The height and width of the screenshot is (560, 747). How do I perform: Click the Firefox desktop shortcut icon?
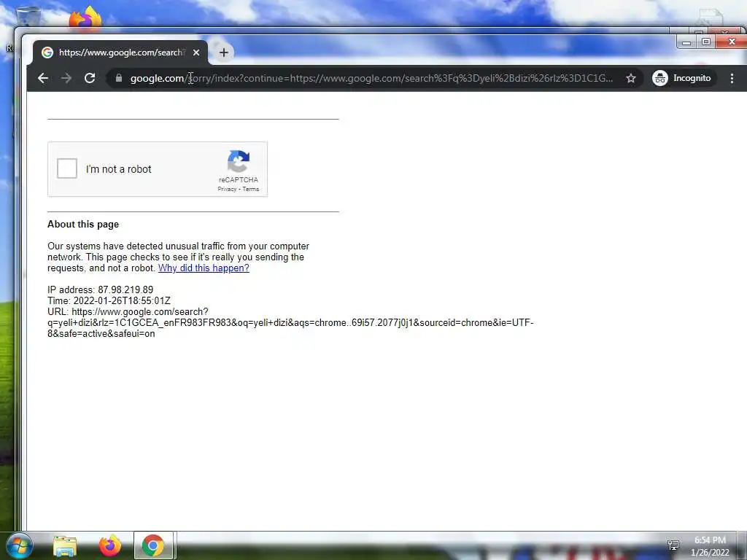[x=85, y=18]
